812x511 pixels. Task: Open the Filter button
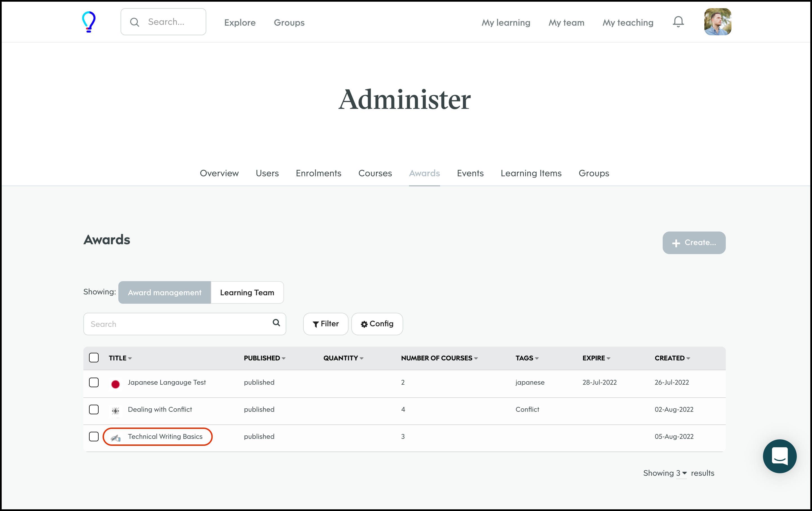[x=325, y=324]
